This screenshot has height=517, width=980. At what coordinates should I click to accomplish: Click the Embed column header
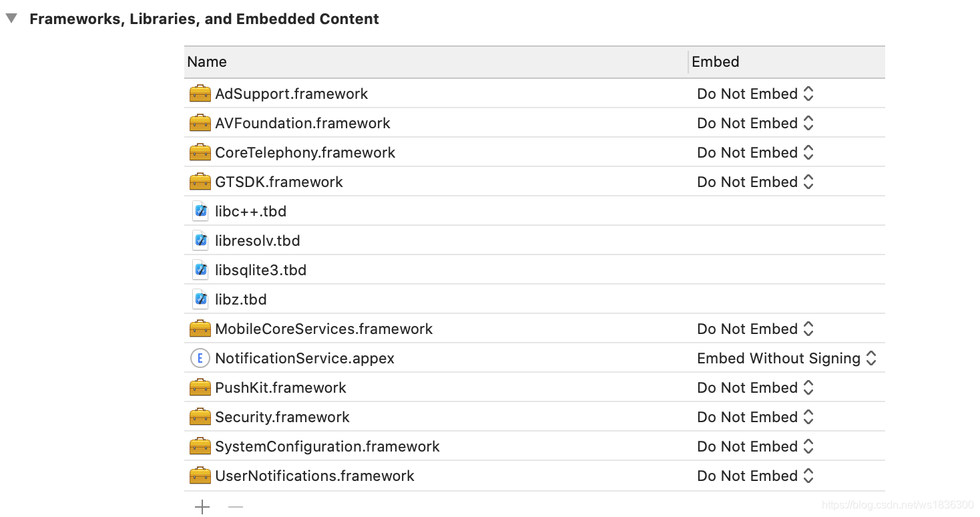point(716,61)
